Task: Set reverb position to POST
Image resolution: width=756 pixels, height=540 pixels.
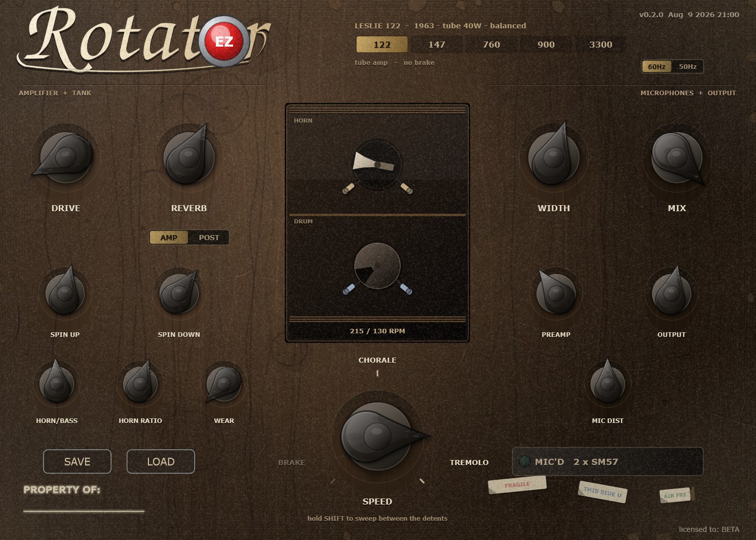Action: (209, 238)
